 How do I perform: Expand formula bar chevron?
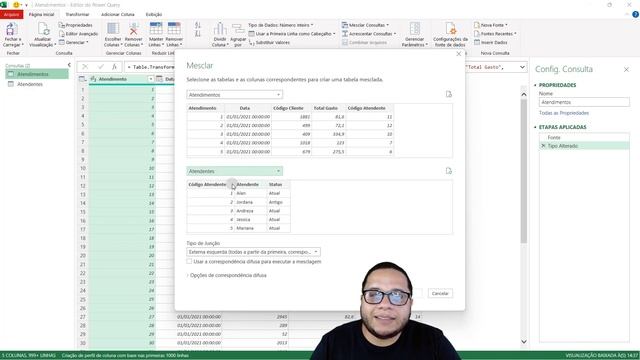pyautogui.click(x=522, y=67)
